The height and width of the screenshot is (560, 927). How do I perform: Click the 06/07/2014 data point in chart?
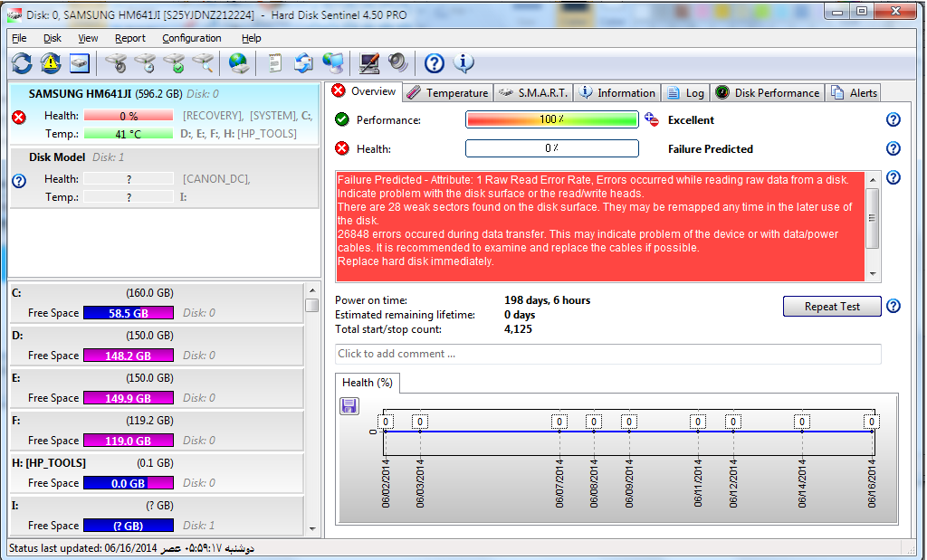(x=559, y=432)
